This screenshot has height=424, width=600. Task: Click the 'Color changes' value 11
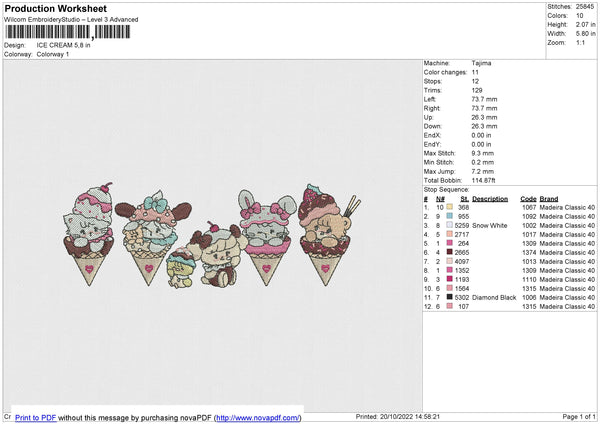point(475,72)
